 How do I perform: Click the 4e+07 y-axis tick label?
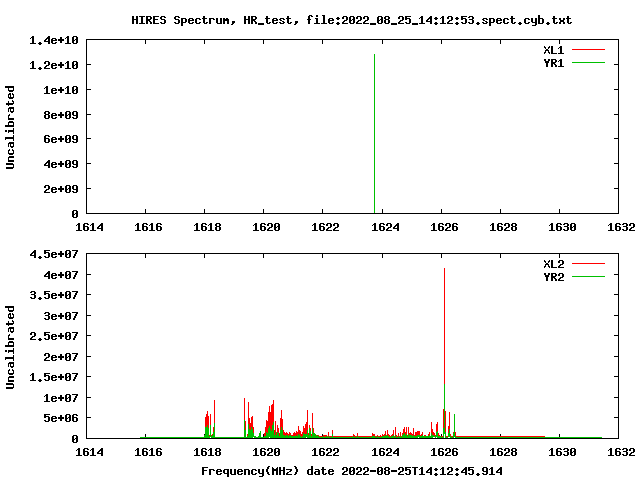click(x=60, y=275)
